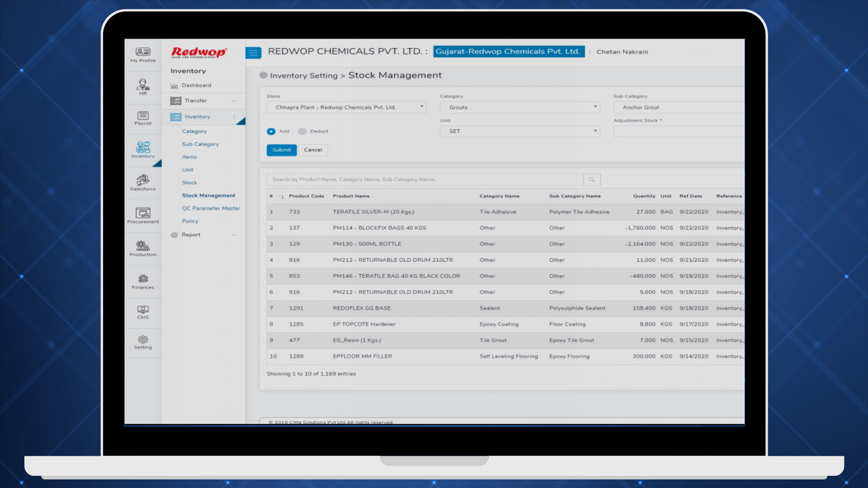Click the Inventory Setting breadcrumb link
868x488 pixels.
coord(304,76)
